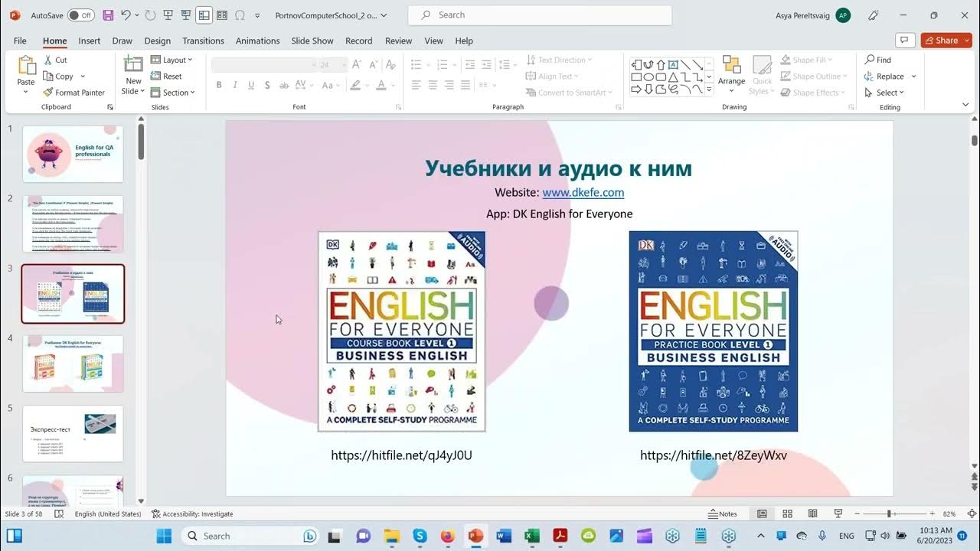Increase font size with the larger A

click(357, 65)
